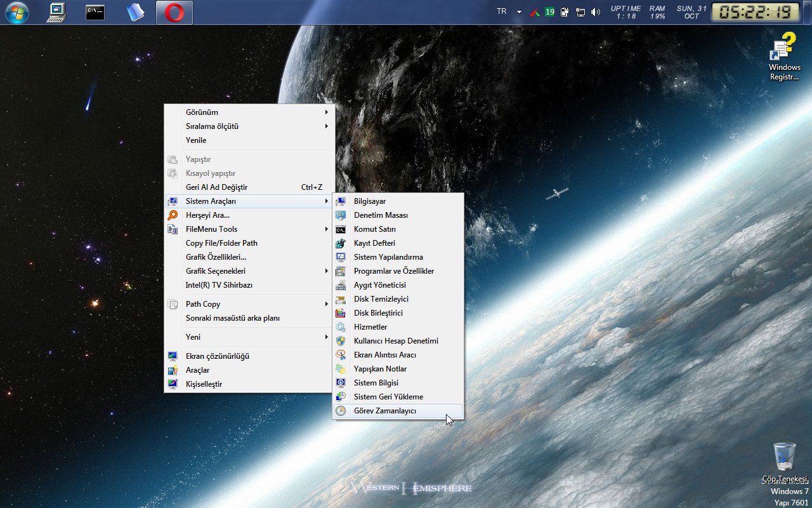Click the Denetim Masası icon
Screen dimensions: 812x508
pyautogui.click(x=341, y=215)
